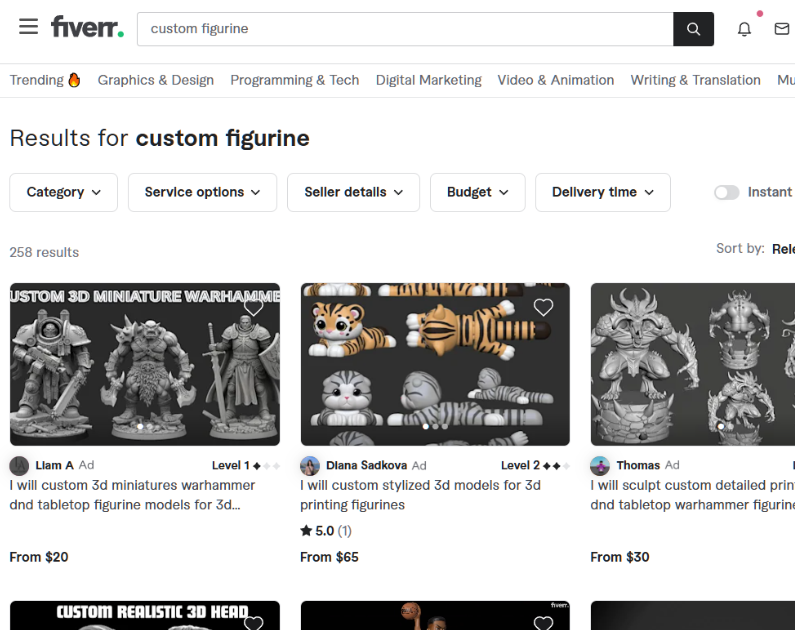Open the Budget filter dropdown
Image resolution: width=795 pixels, height=630 pixels.
tap(478, 193)
